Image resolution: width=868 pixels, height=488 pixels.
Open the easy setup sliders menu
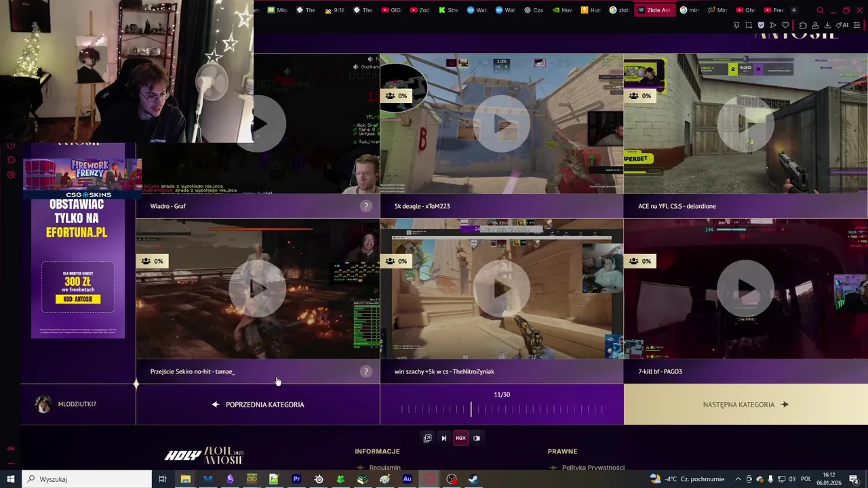tap(857, 25)
